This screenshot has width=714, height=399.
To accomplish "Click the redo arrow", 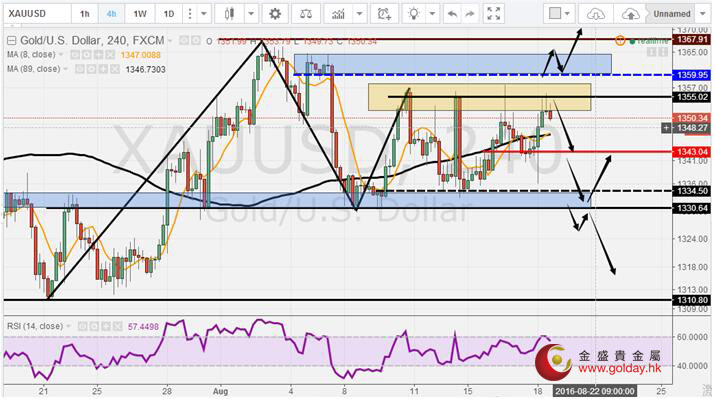I will coord(469,14).
